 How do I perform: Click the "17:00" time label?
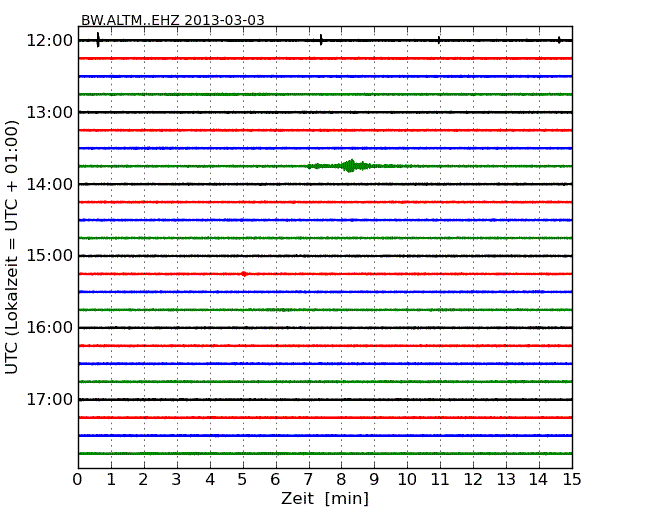point(49,399)
